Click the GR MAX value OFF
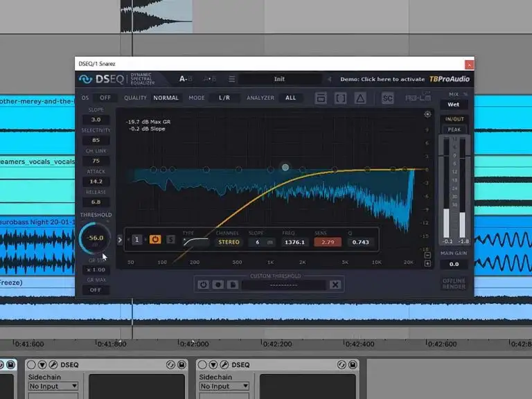This screenshot has width=532, height=399. coord(96,290)
